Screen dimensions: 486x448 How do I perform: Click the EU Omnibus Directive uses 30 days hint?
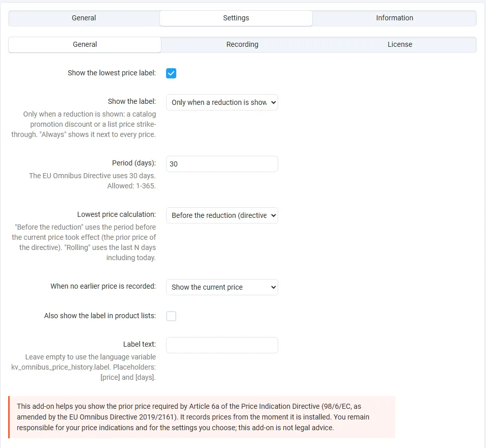point(92,181)
